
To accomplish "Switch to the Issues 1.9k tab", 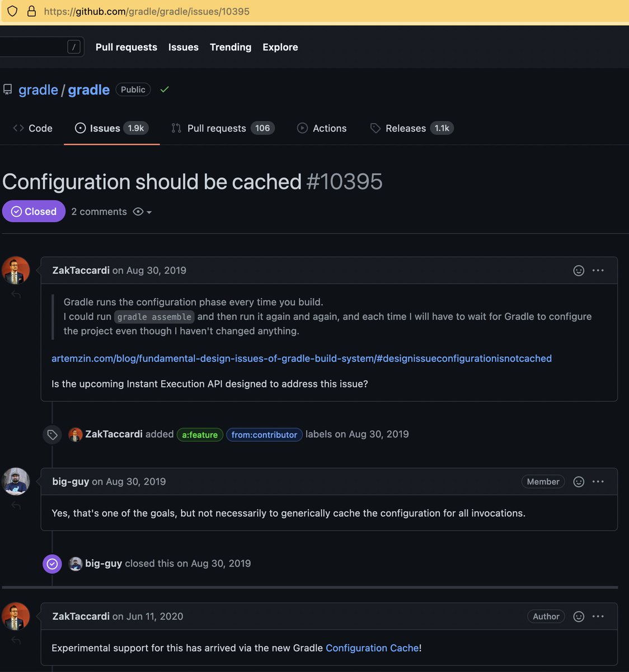I will (x=112, y=128).
